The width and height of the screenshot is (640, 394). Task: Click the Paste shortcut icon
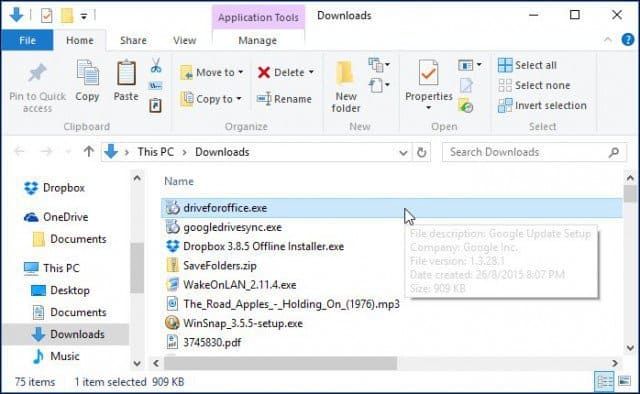156,105
